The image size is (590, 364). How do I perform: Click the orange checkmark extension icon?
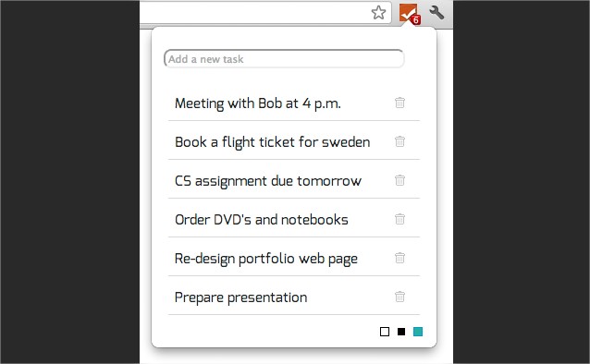click(408, 13)
